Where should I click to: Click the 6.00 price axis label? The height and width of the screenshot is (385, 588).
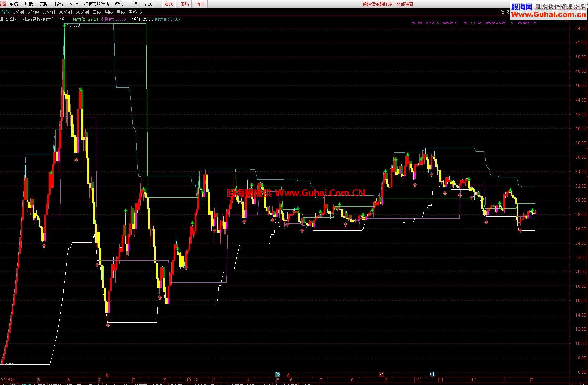[x=582, y=372]
